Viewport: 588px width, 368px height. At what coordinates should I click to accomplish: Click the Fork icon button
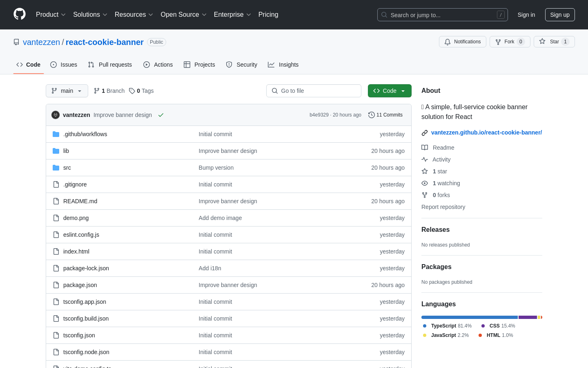(498, 42)
